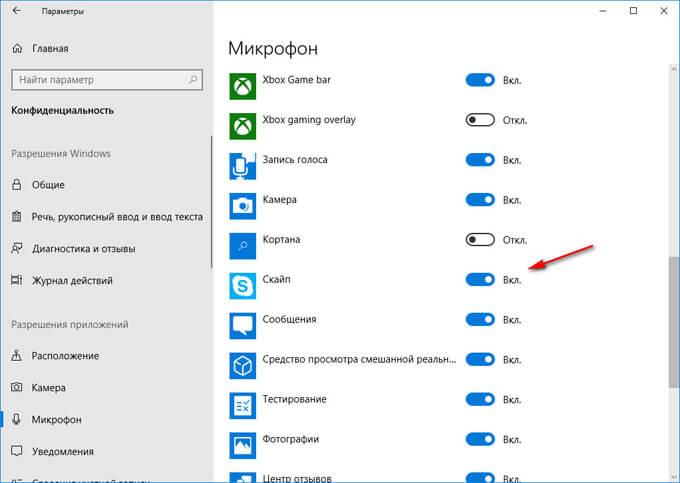Toggle Камера microphone access switch
The width and height of the screenshot is (680, 483).
point(480,200)
